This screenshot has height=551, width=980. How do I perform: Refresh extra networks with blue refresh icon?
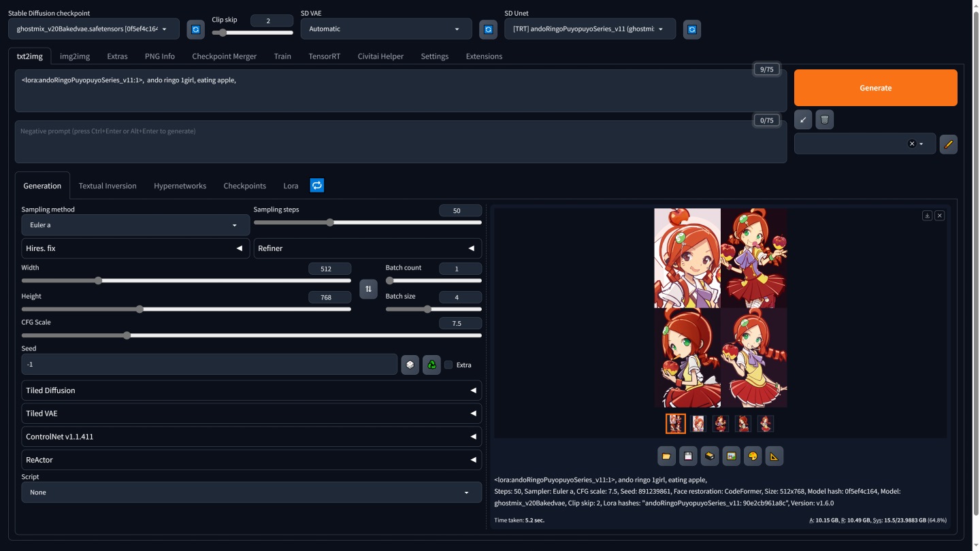316,185
